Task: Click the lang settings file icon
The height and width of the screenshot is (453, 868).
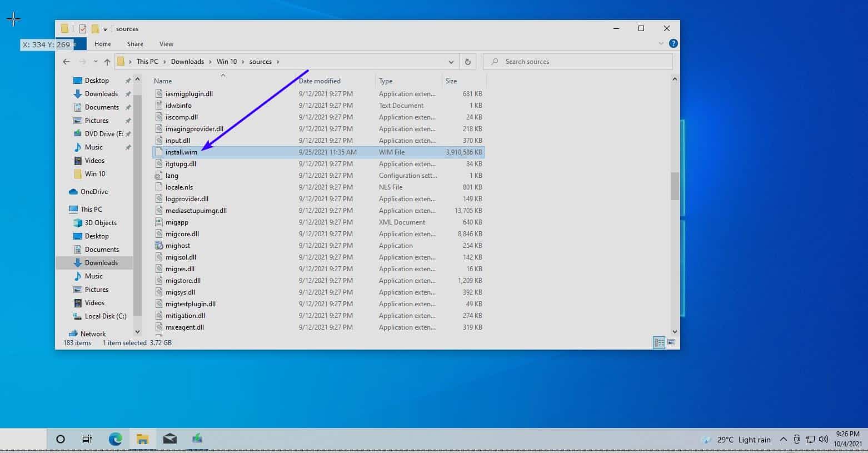Action: (x=159, y=176)
